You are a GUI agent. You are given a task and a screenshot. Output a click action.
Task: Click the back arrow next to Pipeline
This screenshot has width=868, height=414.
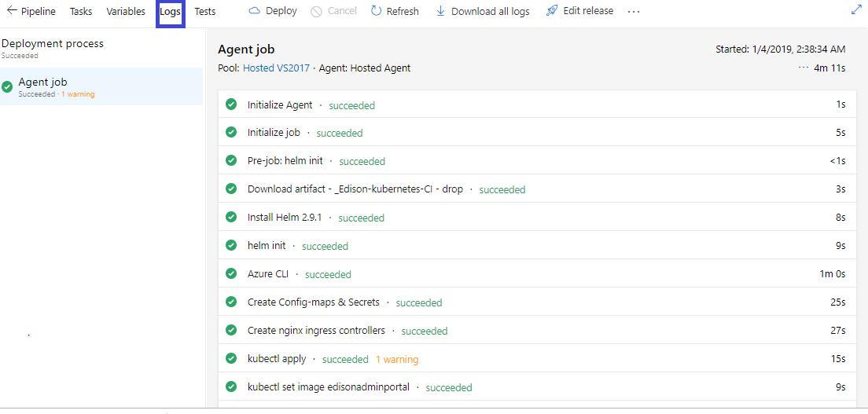(12, 11)
